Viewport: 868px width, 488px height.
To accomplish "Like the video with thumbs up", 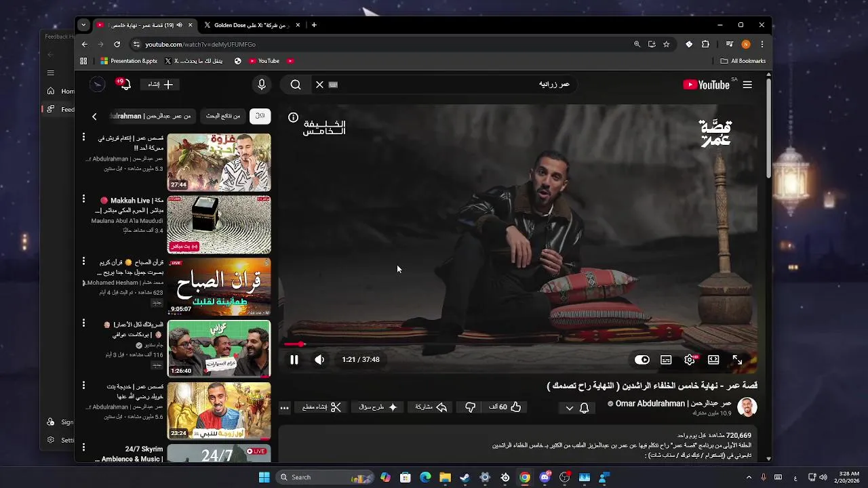I will (506, 407).
